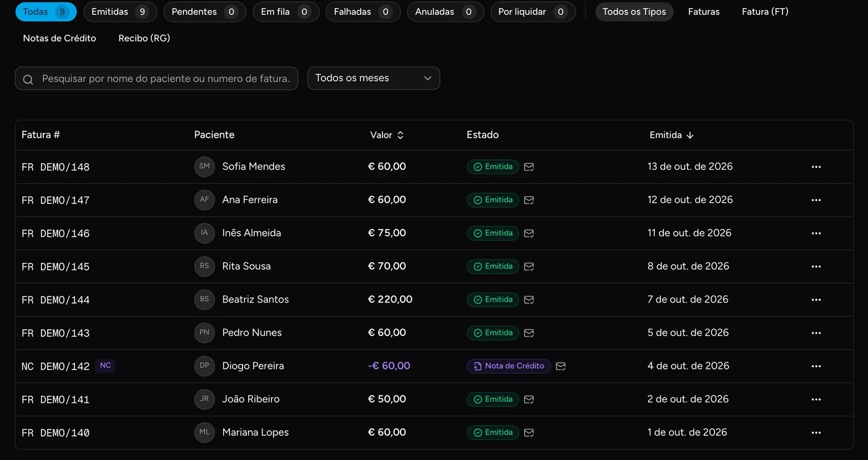Send email icon for Inês Almeida invoice
This screenshot has width=868, height=460.
[529, 233]
